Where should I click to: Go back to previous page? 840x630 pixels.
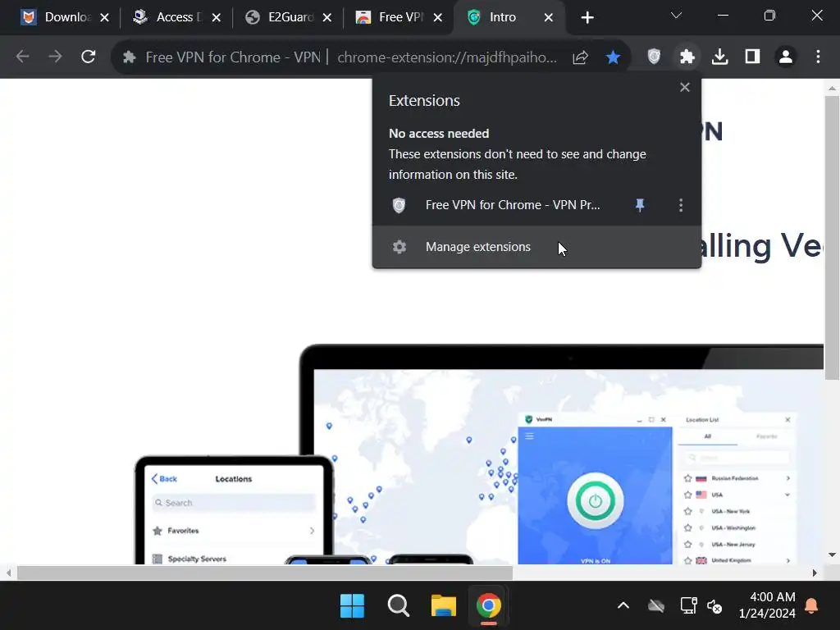tap(22, 57)
